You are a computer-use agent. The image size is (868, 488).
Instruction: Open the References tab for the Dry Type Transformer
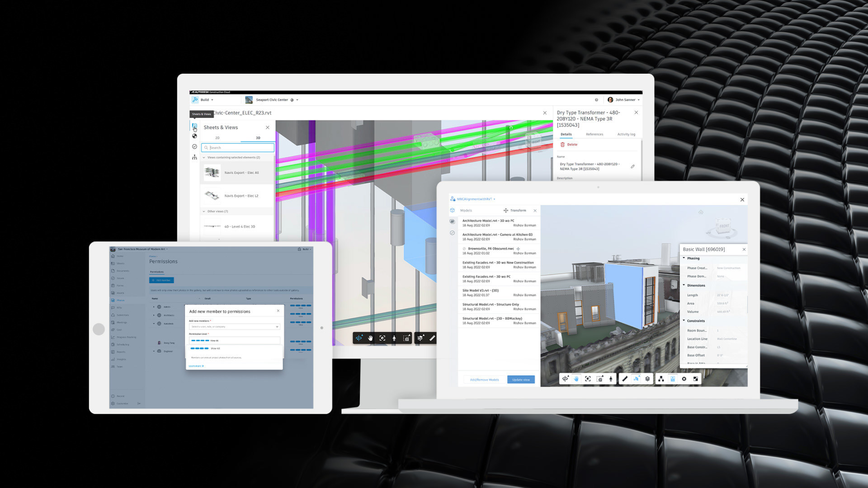click(x=594, y=134)
